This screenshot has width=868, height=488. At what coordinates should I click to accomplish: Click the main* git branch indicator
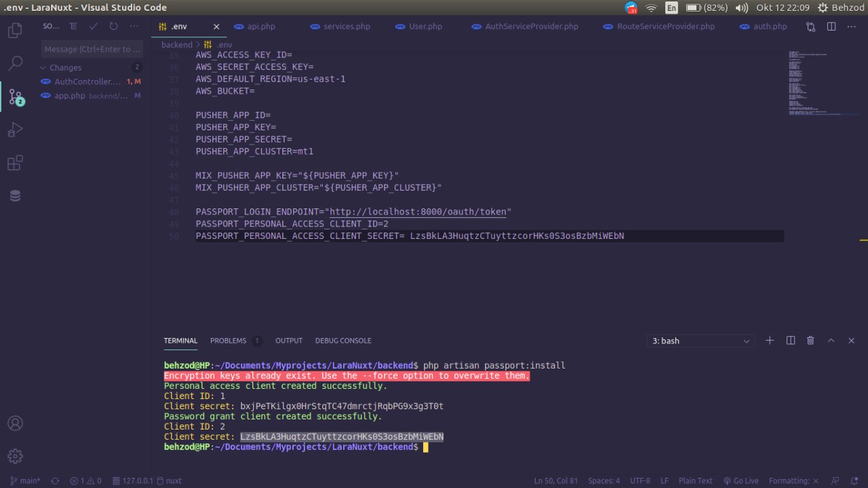25,481
